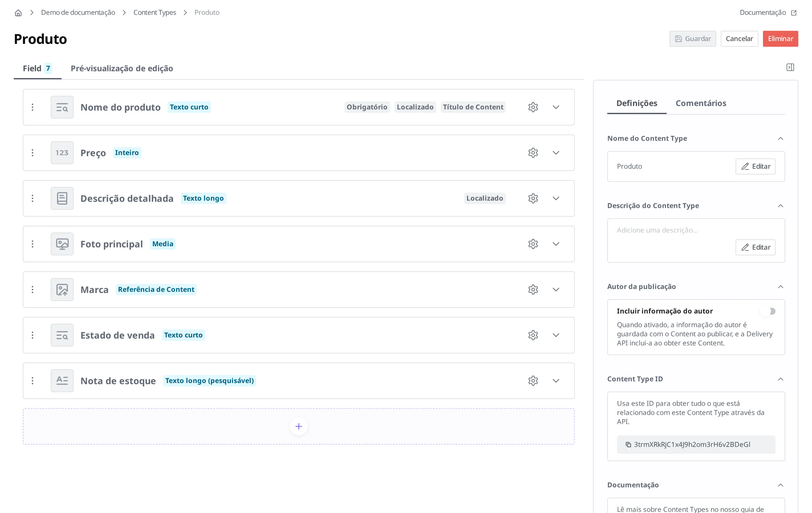The height and width of the screenshot is (513, 812).
Task: Collapse the side panel with the panel icon
Action: point(790,68)
